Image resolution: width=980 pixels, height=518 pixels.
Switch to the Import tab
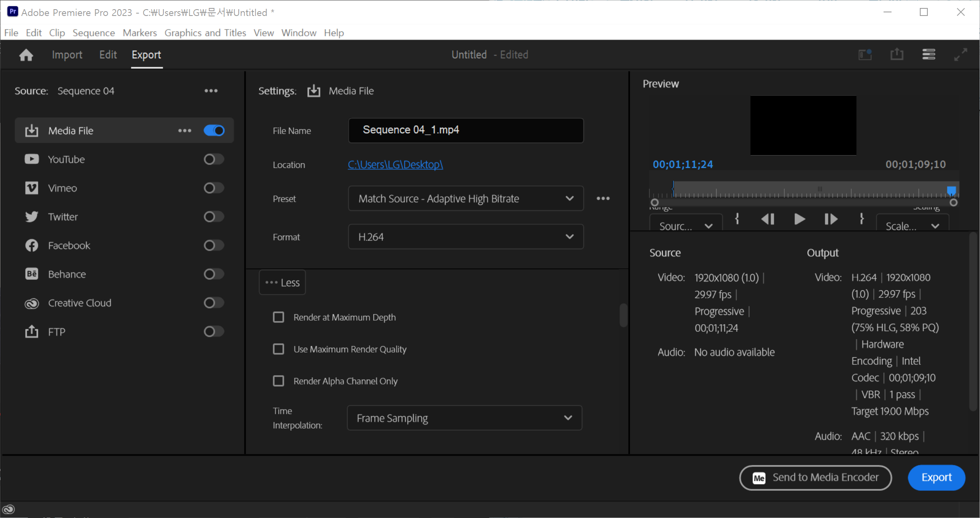click(67, 55)
